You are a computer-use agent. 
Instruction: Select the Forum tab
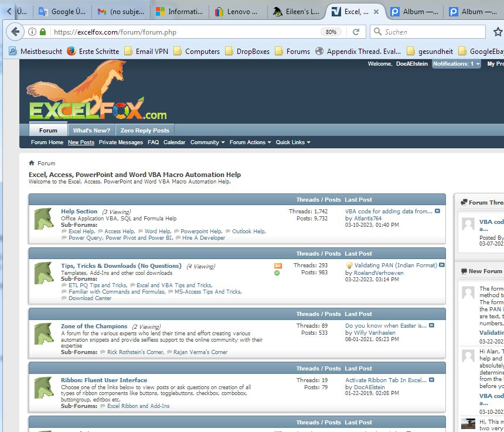(48, 130)
